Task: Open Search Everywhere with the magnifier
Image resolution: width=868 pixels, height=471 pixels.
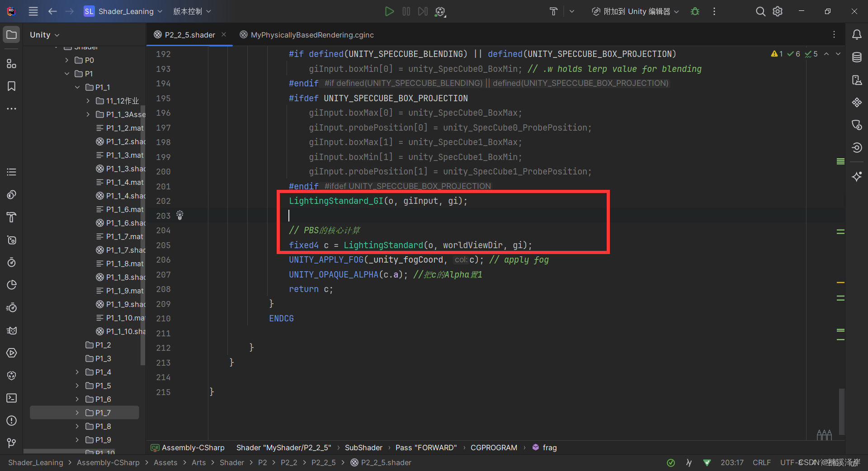Action: [x=760, y=11]
